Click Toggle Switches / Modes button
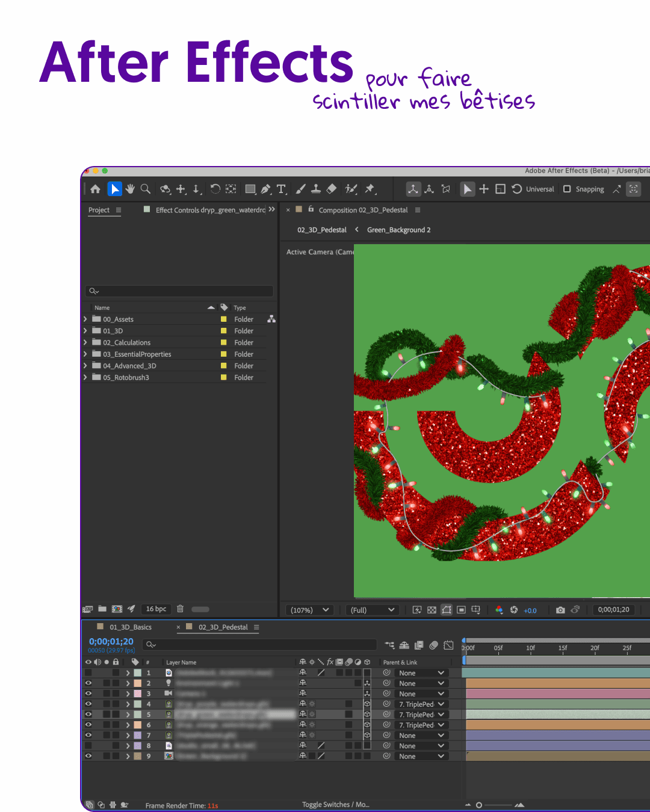 335,805
